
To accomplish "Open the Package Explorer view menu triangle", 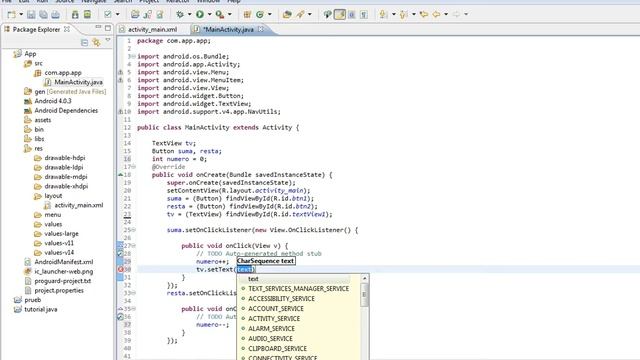I will tap(108, 40).
